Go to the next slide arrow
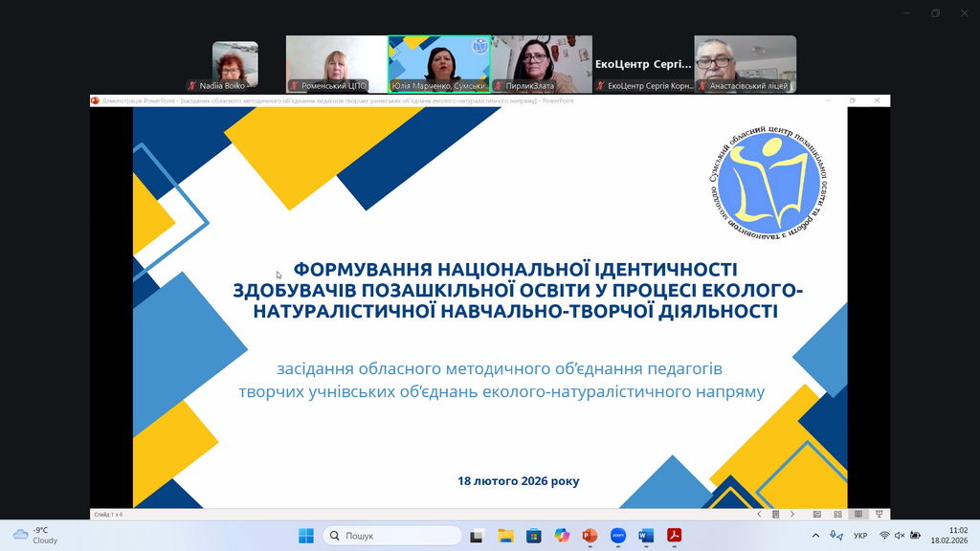 (791, 515)
